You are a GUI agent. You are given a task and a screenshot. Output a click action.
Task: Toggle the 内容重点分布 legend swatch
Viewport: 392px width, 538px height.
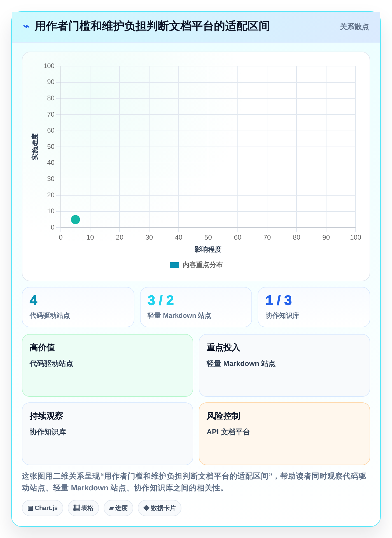pos(174,265)
